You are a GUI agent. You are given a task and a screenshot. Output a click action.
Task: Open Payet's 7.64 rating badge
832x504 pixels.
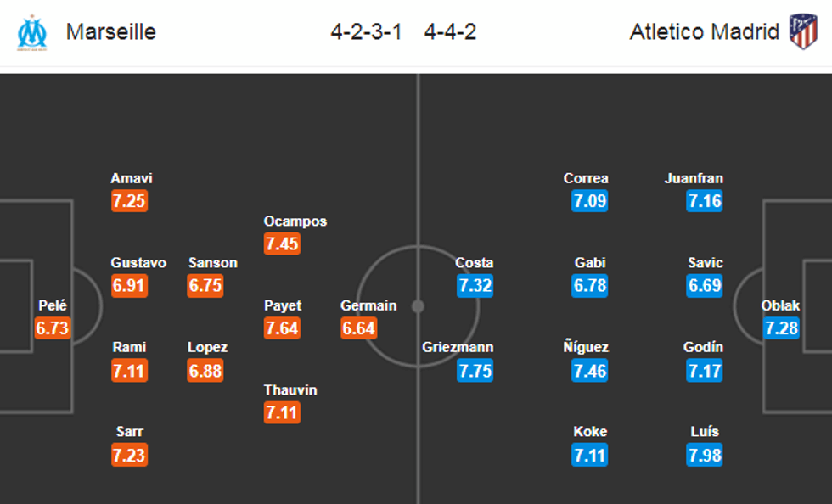click(282, 328)
